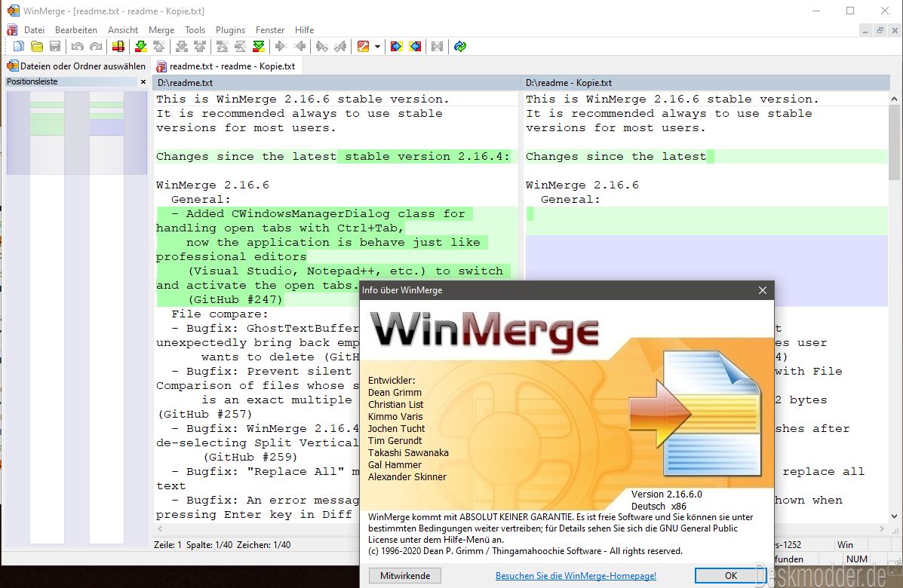
Task: Create a new blank comparison document
Action: click(x=18, y=47)
